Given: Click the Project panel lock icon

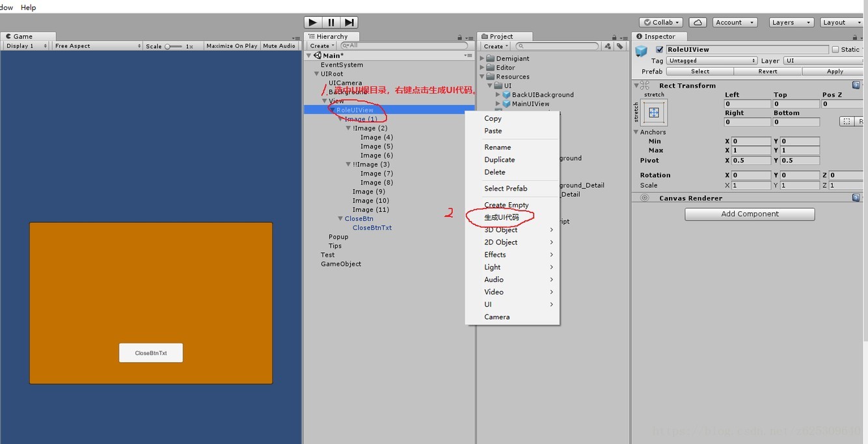Looking at the screenshot, I should tap(614, 37).
